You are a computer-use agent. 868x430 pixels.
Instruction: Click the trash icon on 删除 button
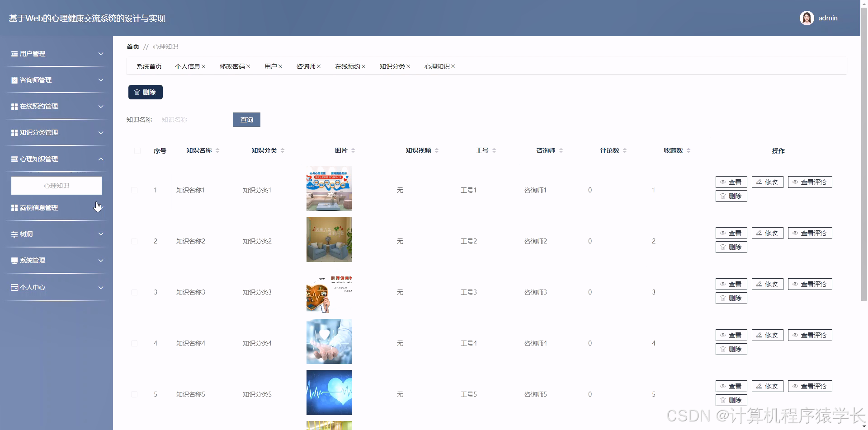tap(137, 92)
